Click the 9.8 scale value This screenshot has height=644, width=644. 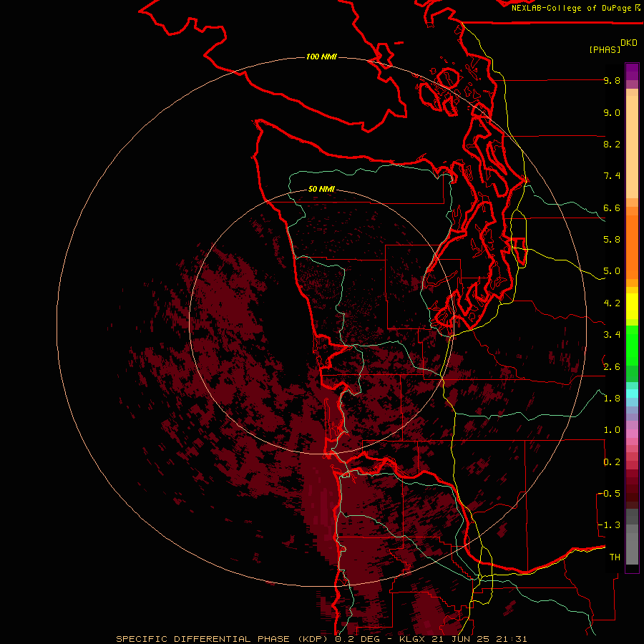tap(612, 81)
